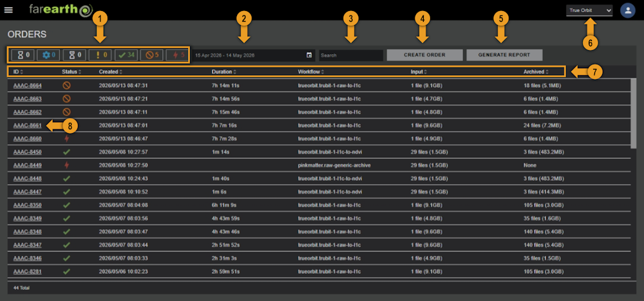Open order AAAC-8281
The height and width of the screenshot is (301, 644).
pos(28,271)
